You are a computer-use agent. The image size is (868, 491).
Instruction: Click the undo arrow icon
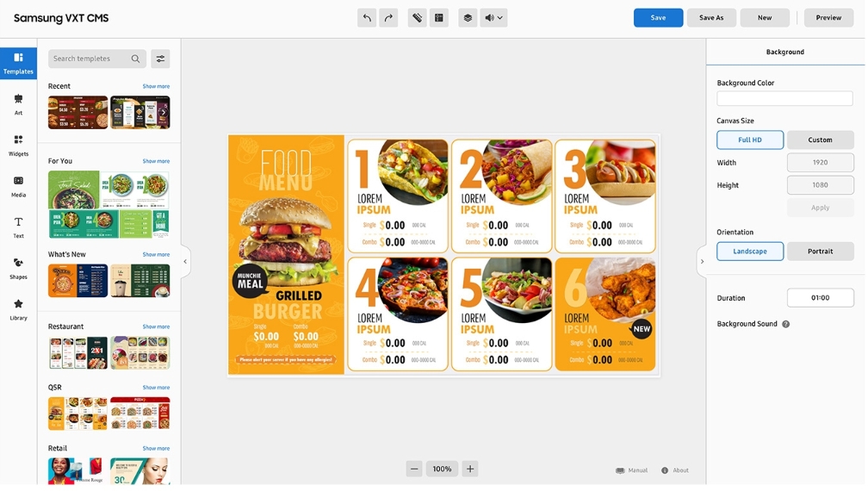[x=367, y=18]
